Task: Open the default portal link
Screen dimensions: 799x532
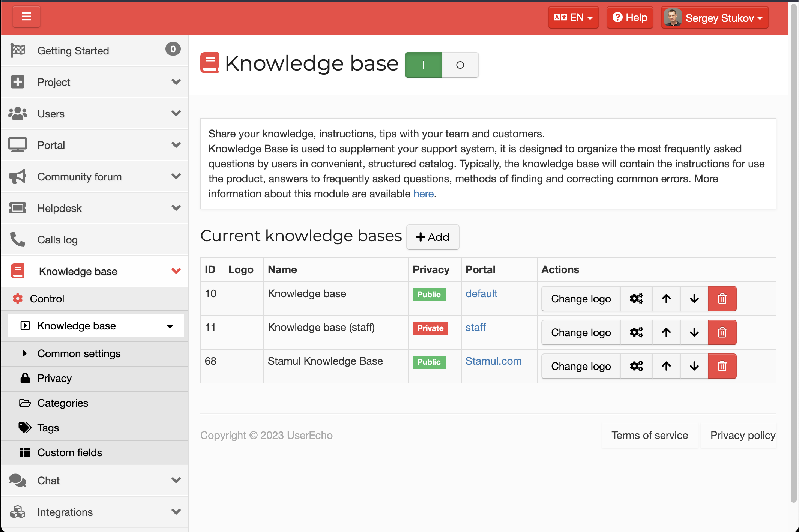Action: coord(481,293)
